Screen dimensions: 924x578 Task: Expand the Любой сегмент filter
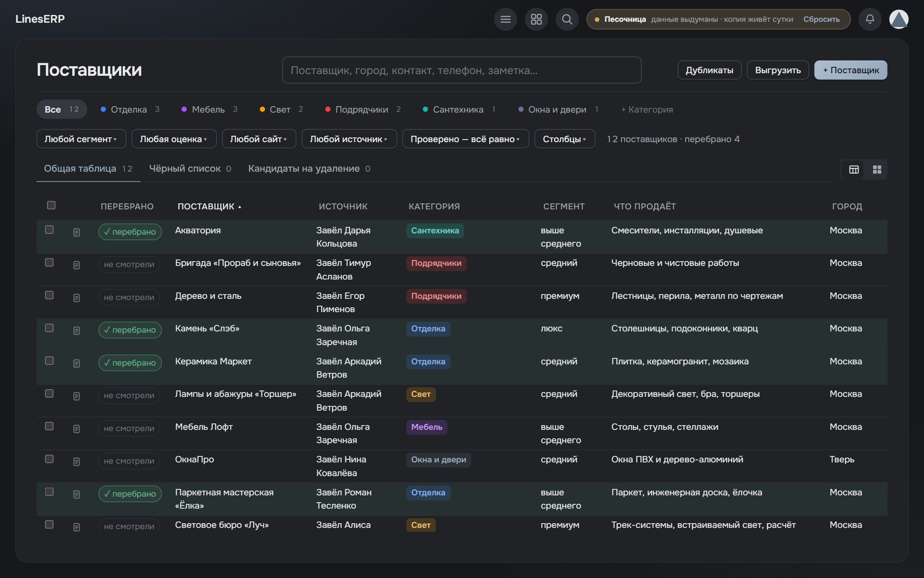pyautogui.click(x=81, y=139)
